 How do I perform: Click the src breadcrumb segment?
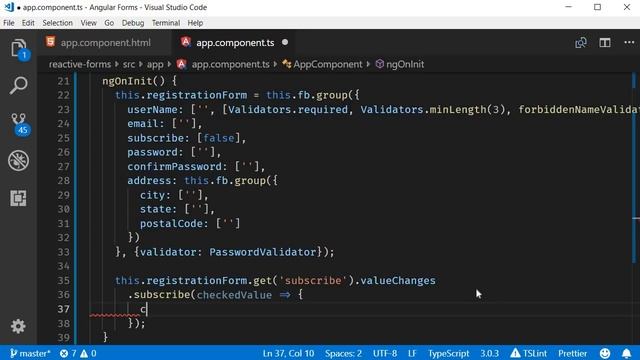coord(129,64)
